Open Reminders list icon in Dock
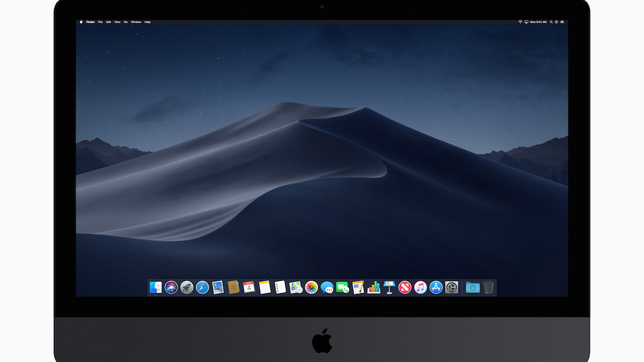This screenshot has height=362, width=644. (280, 287)
